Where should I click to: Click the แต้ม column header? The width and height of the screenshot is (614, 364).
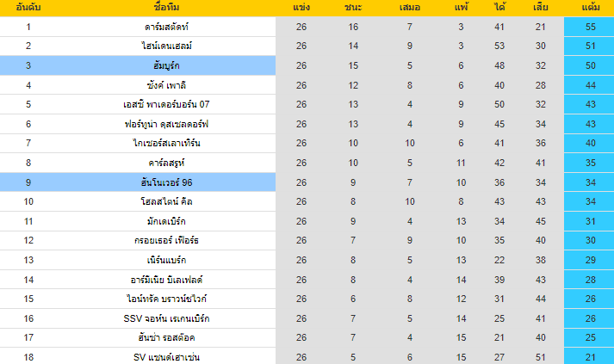[590, 9]
